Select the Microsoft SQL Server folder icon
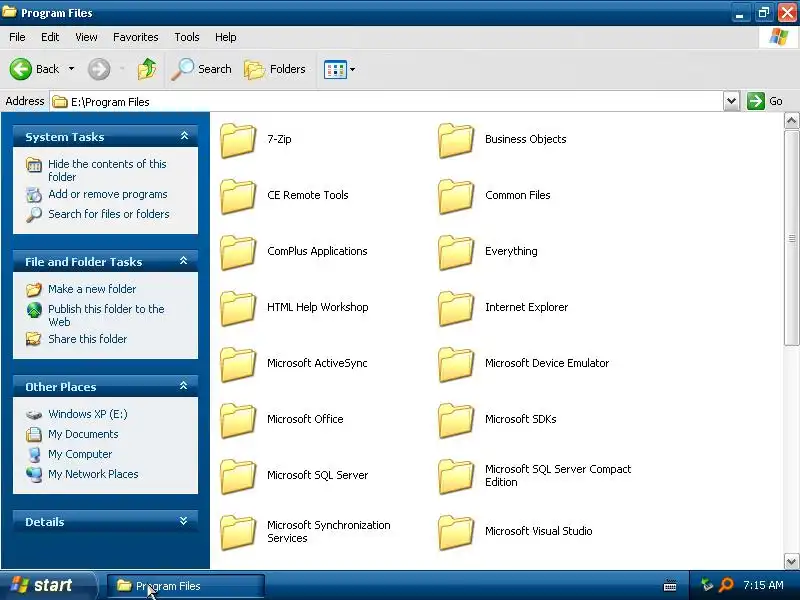 click(238, 477)
